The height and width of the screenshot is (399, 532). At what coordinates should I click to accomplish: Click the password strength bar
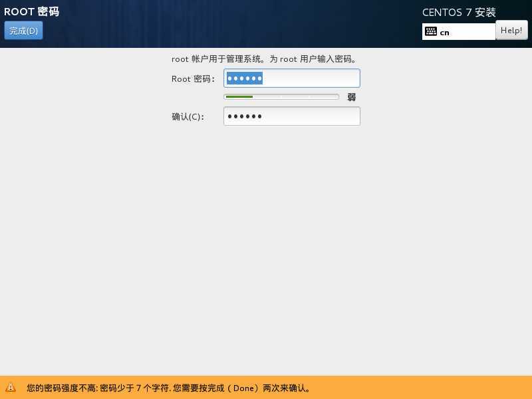tap(281, 97)
